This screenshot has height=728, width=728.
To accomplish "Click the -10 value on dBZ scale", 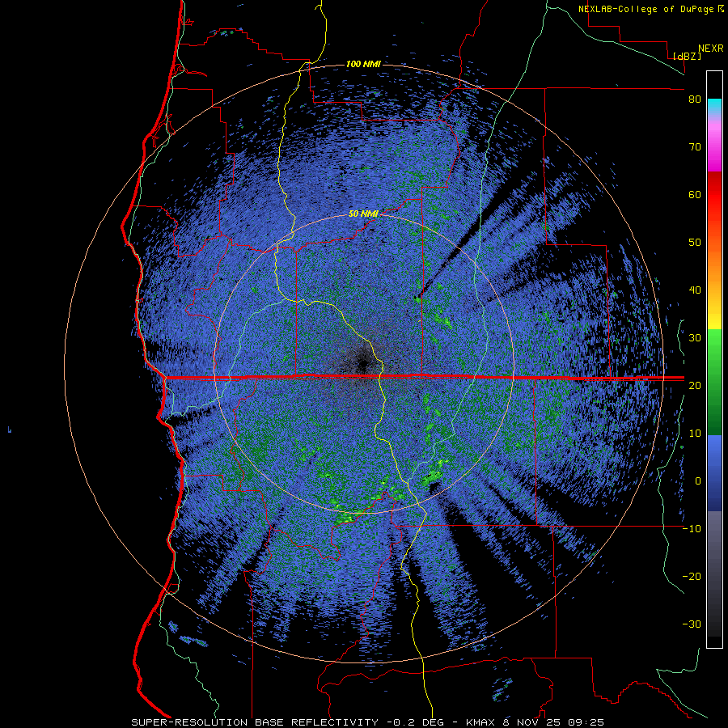I will [692, 529].
